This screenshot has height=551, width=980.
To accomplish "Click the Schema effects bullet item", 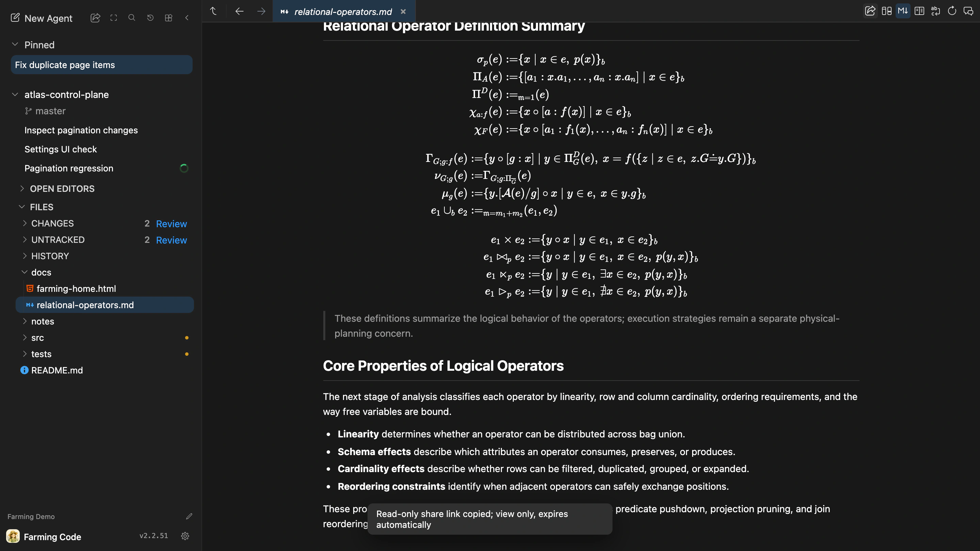I will coord(536,451).
